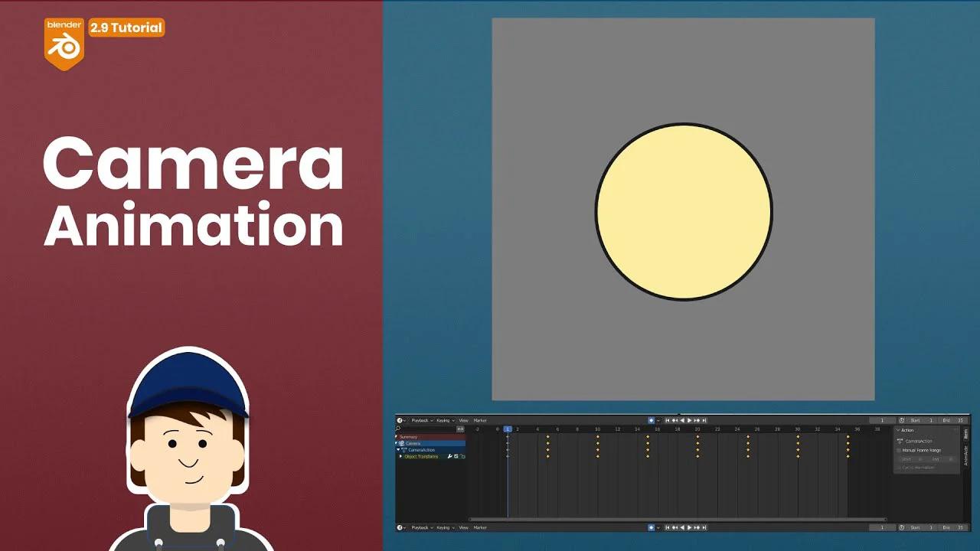
Task: Jump to the first frame with the rewind button
Action: pyautogui.click(x=667, y=419)
